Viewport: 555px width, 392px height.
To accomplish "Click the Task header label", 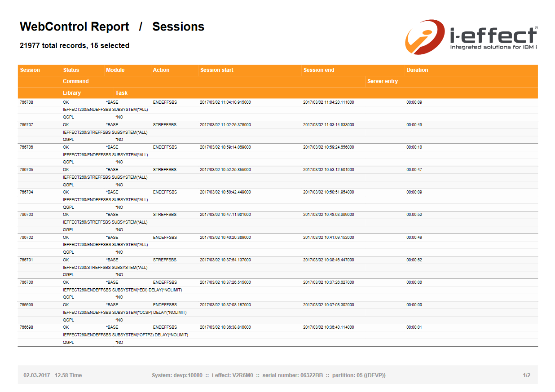I will 121,93.
